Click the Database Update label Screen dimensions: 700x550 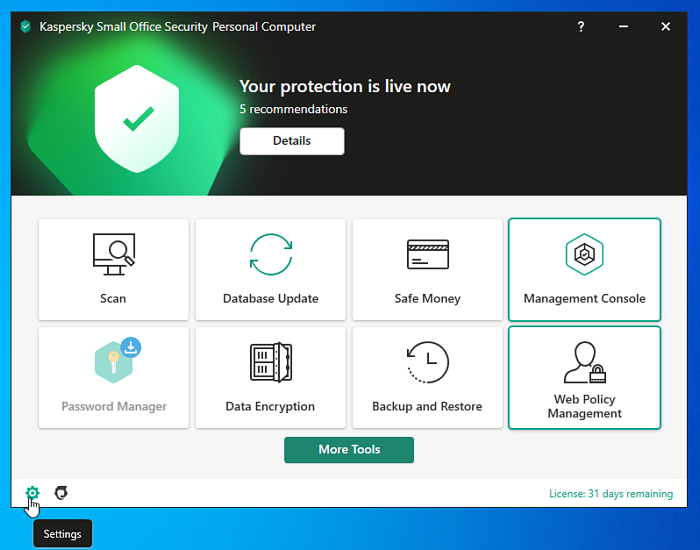pos(271,298)
